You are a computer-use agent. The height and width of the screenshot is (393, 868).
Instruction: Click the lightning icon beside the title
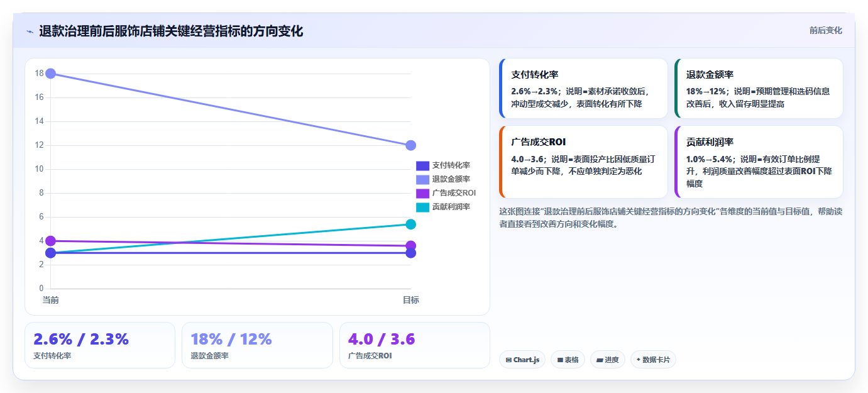pos(30,31)
